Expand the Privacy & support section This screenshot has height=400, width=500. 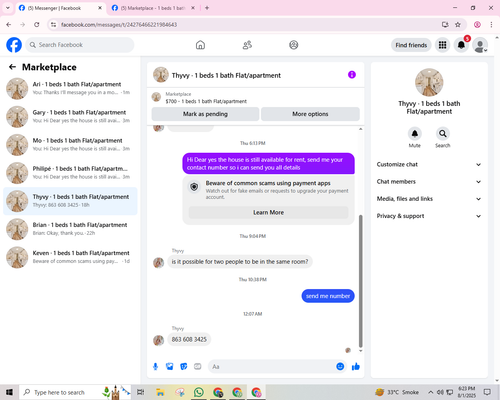click(429, 216)
